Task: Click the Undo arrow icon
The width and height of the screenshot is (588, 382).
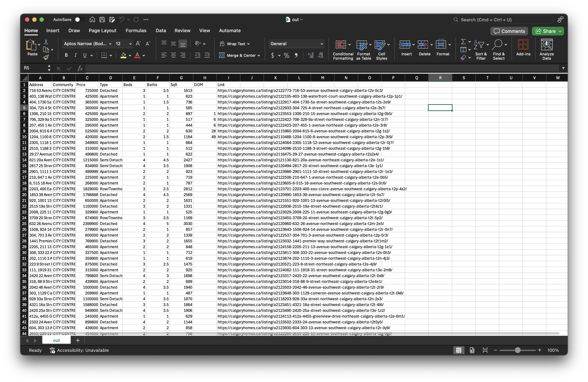Action: [x=121, y=20]
